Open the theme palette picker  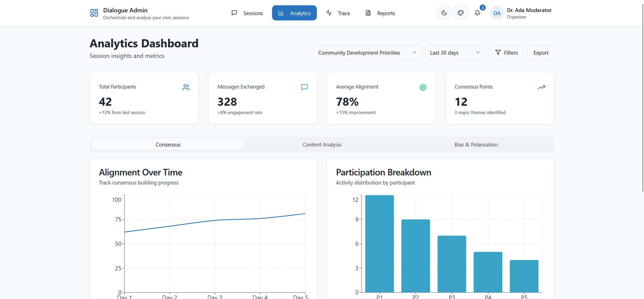(x=461, y=13)
